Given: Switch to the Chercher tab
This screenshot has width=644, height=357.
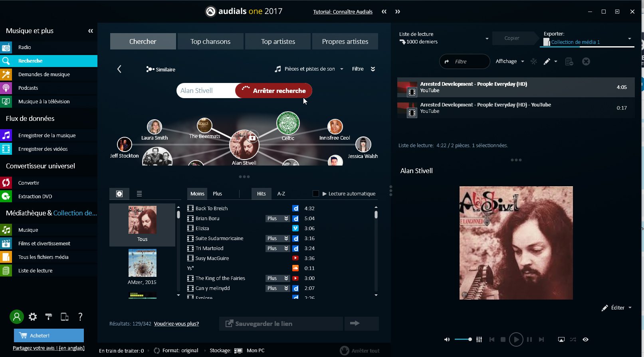Looking at the screenshot, I should point(143,41).
